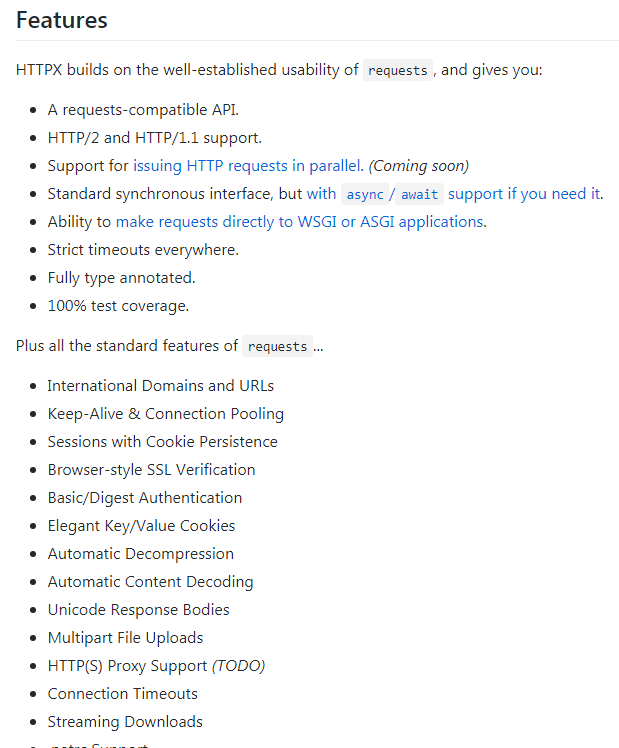The image size is (619, 748).
Task: Click the "100% test coverage." bullet text
Action: [x=118, y=306]
